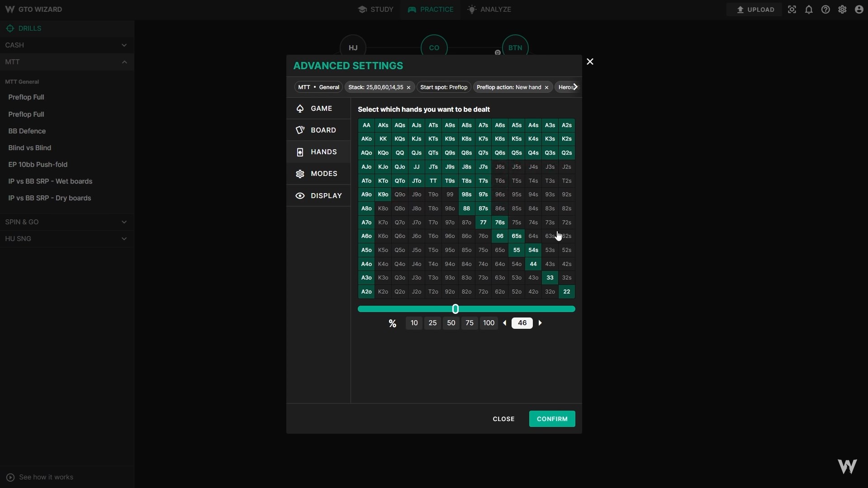The image size is (868, 488).
Task: Open the notifications bell
Action: click(808, 9)
